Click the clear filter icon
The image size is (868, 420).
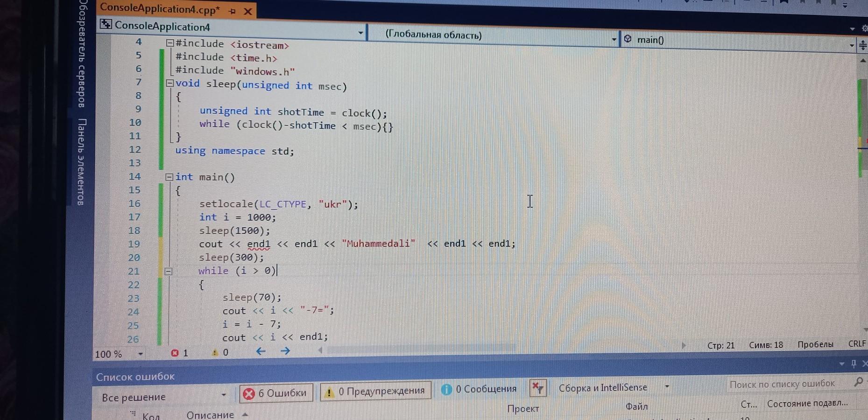[538, 387]
